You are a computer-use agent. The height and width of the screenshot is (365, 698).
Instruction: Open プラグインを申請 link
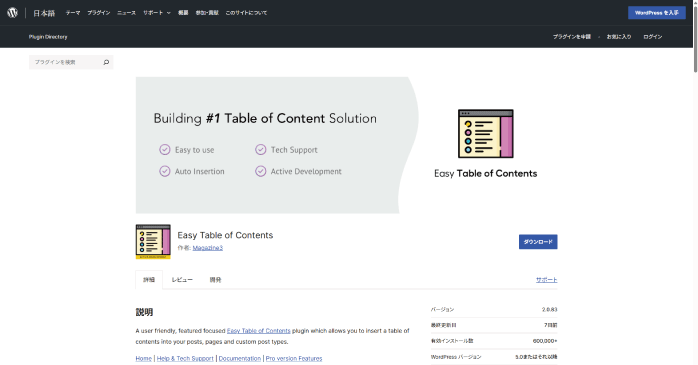(x=572, y=37)
